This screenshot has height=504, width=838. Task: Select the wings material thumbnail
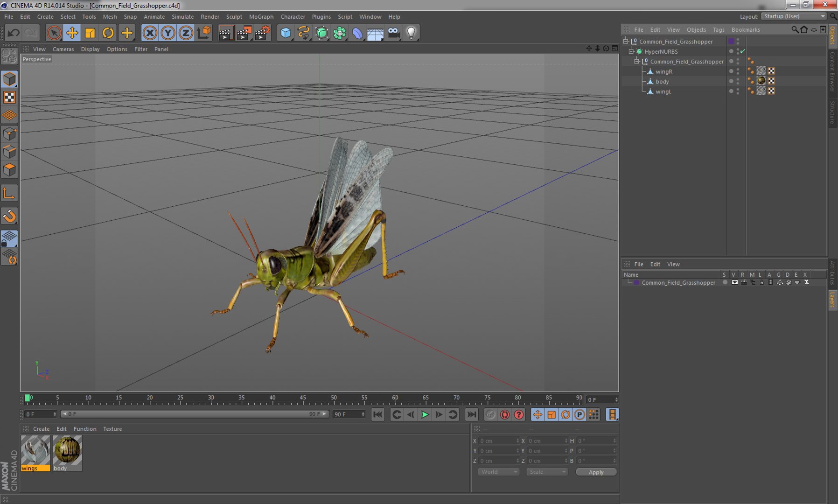point(35,453)
